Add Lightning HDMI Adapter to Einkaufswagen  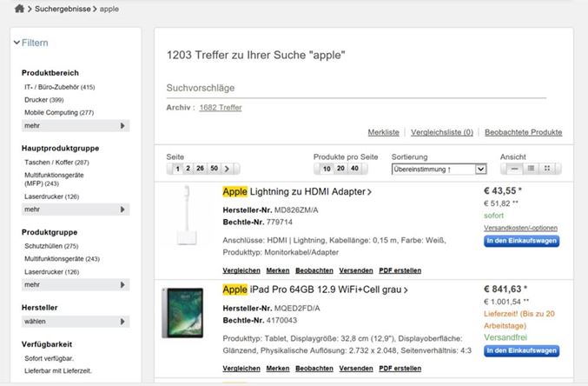pyautogui.click(x=522, y=241)
